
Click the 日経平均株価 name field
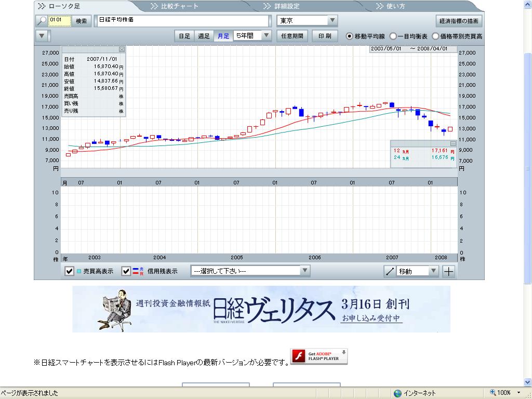182,21
